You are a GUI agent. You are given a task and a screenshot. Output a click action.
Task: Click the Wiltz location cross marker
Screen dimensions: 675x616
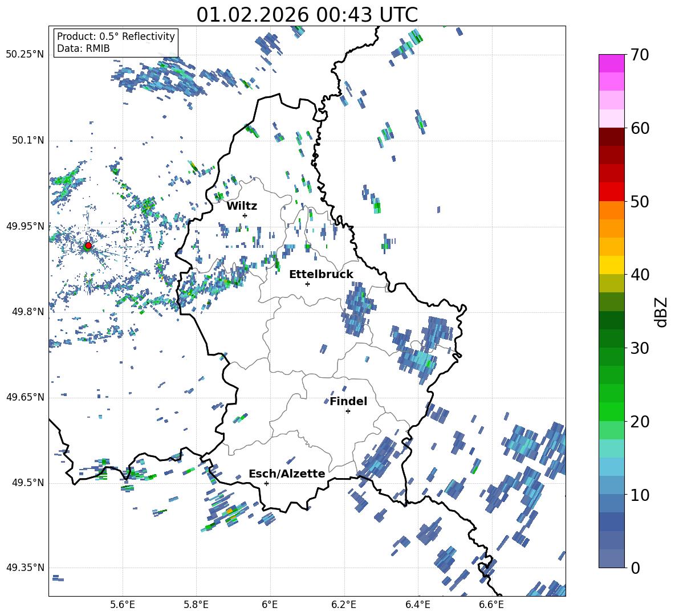click(245, 215)
